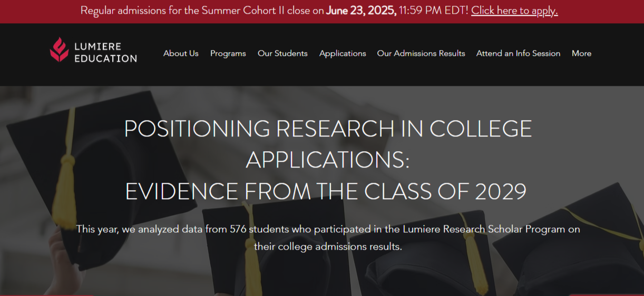Follow the 'Click here to apply.' link

pyautogui.click(x=514, y=11)
